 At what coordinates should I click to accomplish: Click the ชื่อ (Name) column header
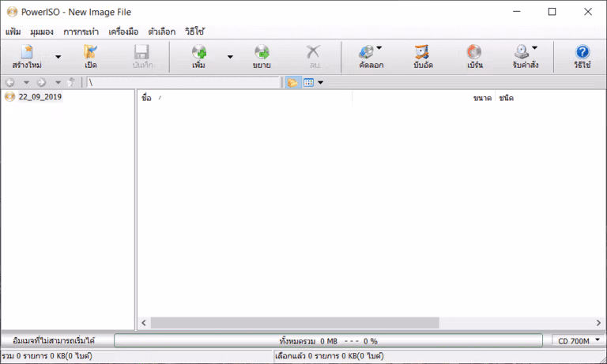click(x=245, y=98)
